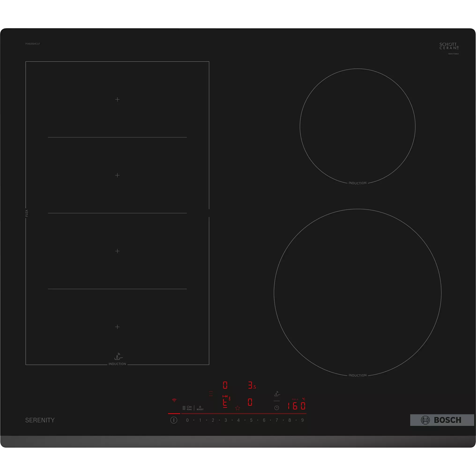Activate the BOOST double-chevron control

click(200, 408)
